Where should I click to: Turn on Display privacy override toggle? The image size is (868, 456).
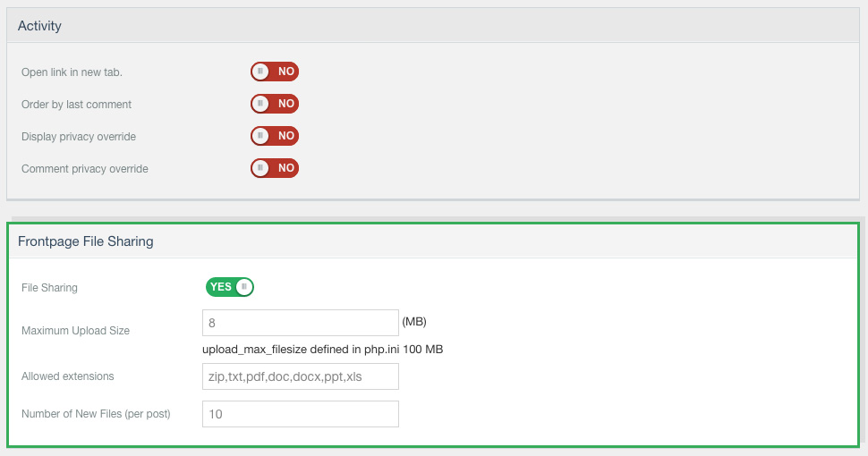[x=275, y=136]
